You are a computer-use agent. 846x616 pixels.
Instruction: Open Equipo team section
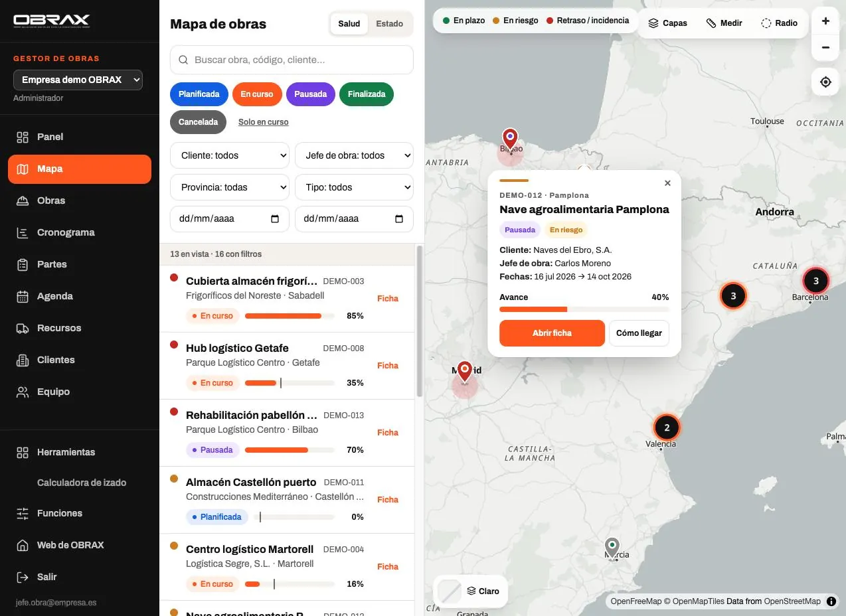point(80,392)
